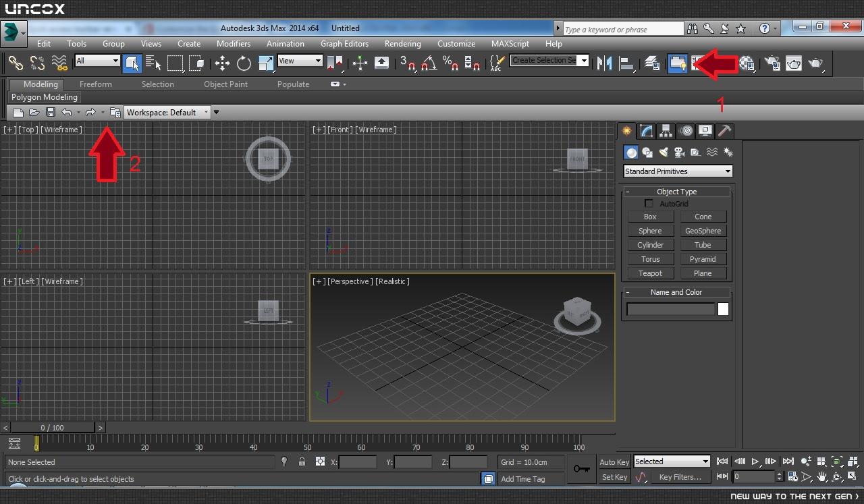Activate the Select Object tool

(132, 63)
